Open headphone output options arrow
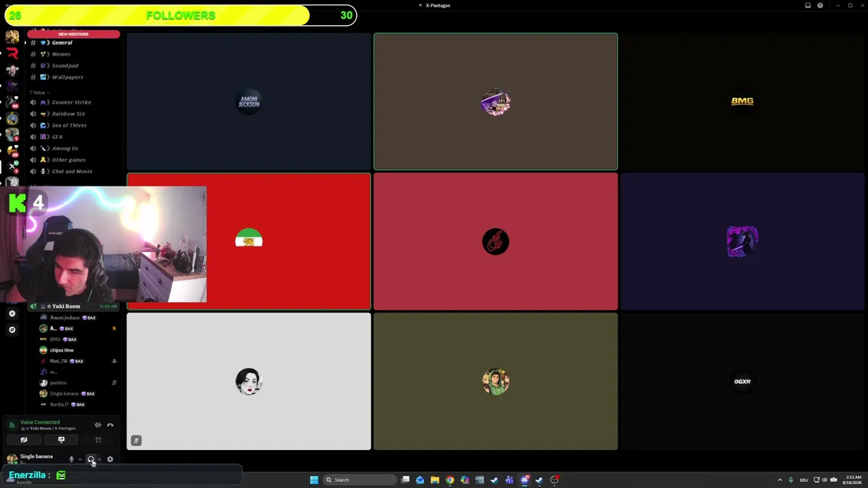The width and height of the screenshot is (868, 488). pos(100,459)
